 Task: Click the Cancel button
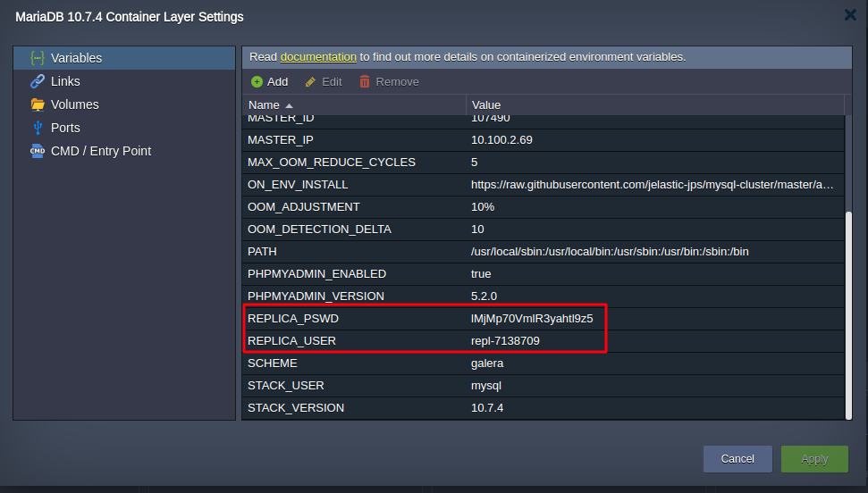coord(737,459)
